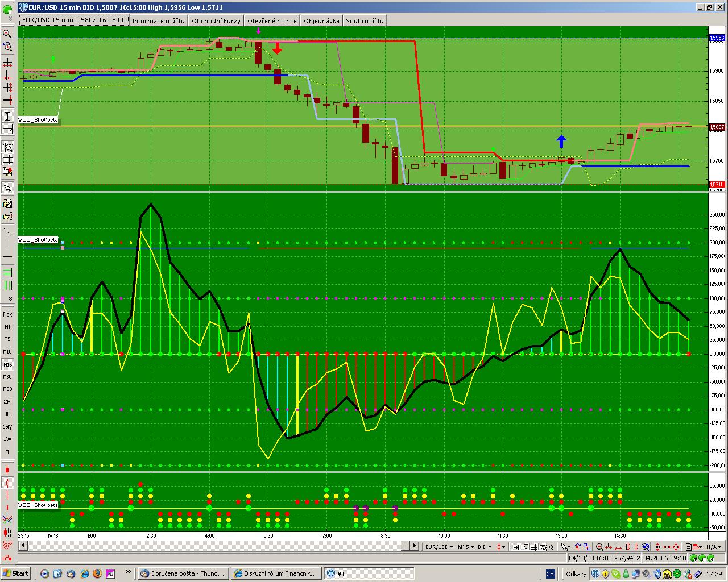The height and width of the screenshot is (582, 728).
Task: Switch to Objednávka tab
Action: pyautogui.click(x=321, y=21)
